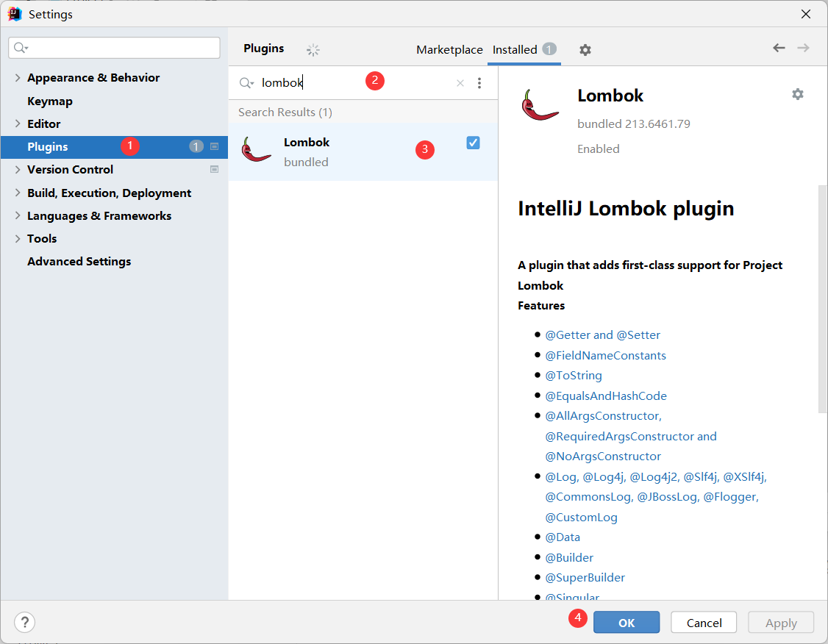Screen dimensions: 828x644
Task: Disable the Lombok plugin checkbox
Action: 473,143
